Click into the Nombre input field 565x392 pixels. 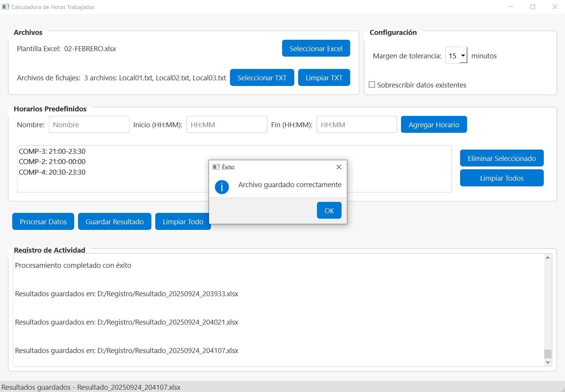(89, 125)
